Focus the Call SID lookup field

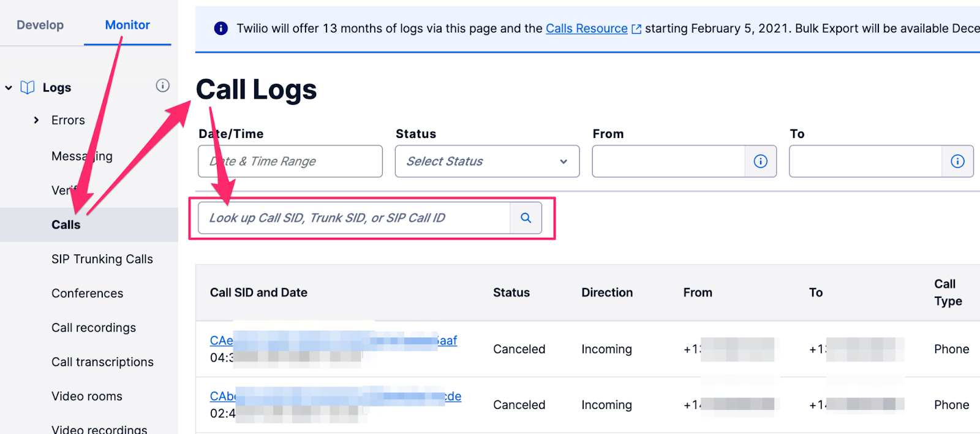pos(353,218)
